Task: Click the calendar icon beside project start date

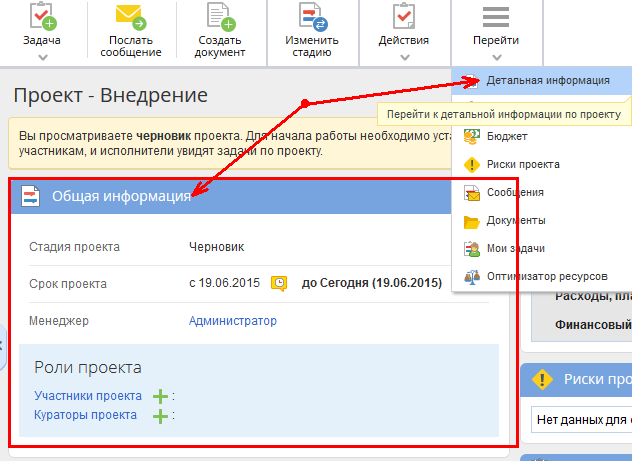Action: (x=280, y=283)
